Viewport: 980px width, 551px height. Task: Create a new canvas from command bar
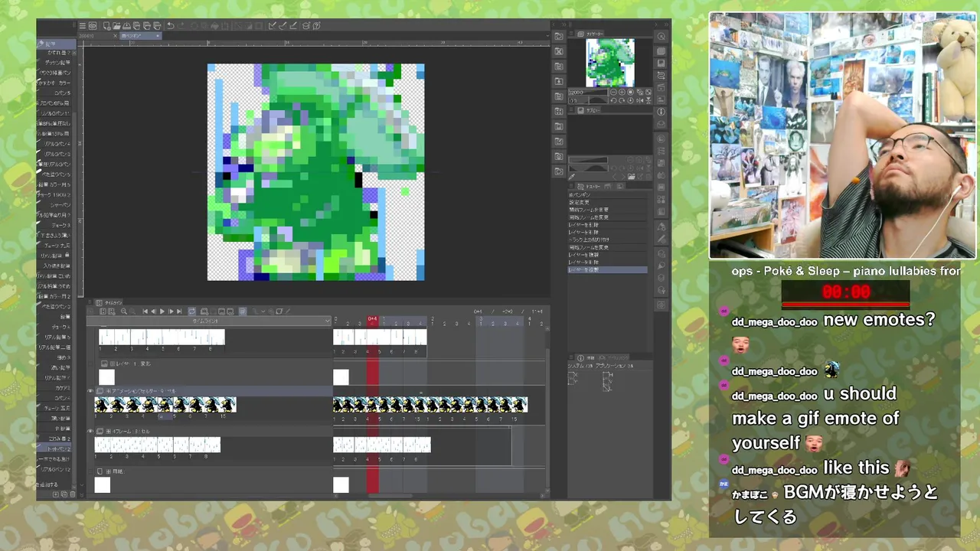[x=106, y=26]
